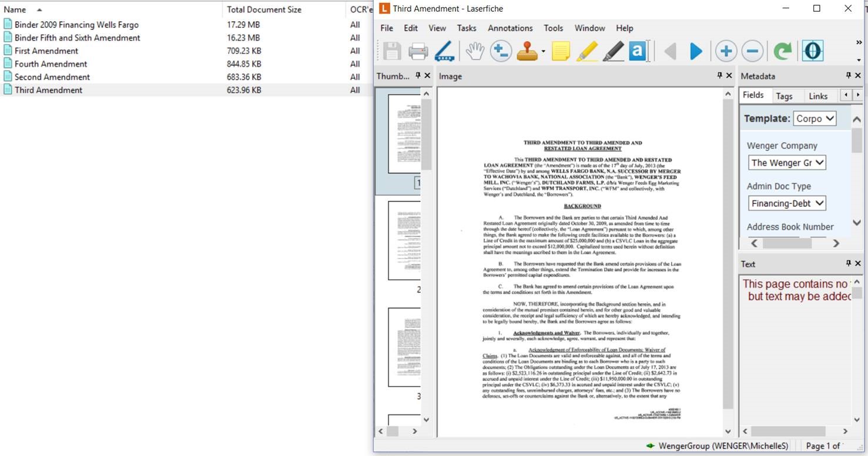Screen dimensions: 868x456
Task: Open the Template dropdown
Action: point(815,118)
